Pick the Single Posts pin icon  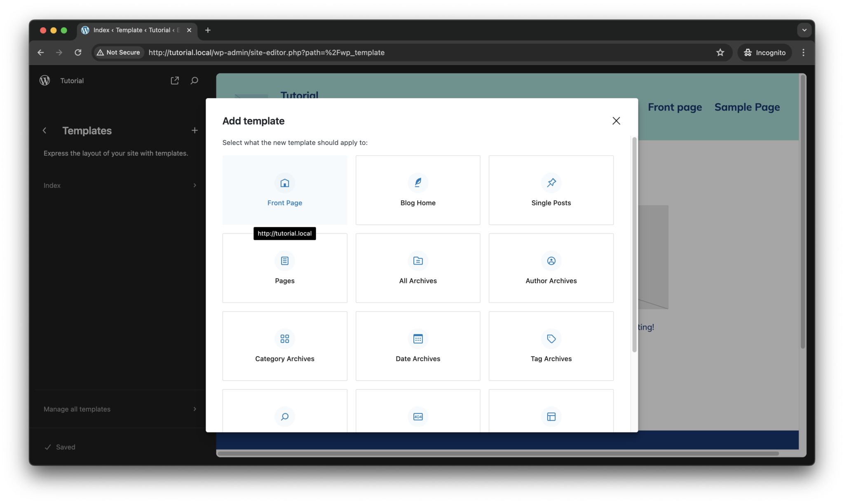(551, 183)
